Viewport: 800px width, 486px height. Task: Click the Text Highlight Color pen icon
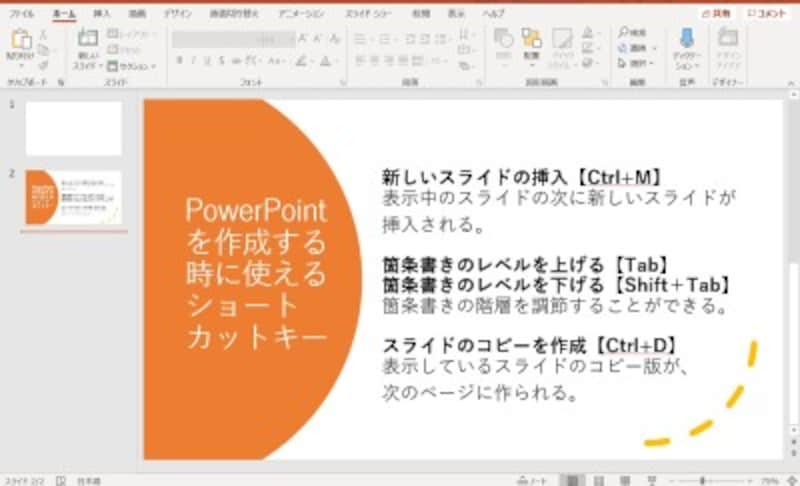pyautogui.click(x=302, y=62)
